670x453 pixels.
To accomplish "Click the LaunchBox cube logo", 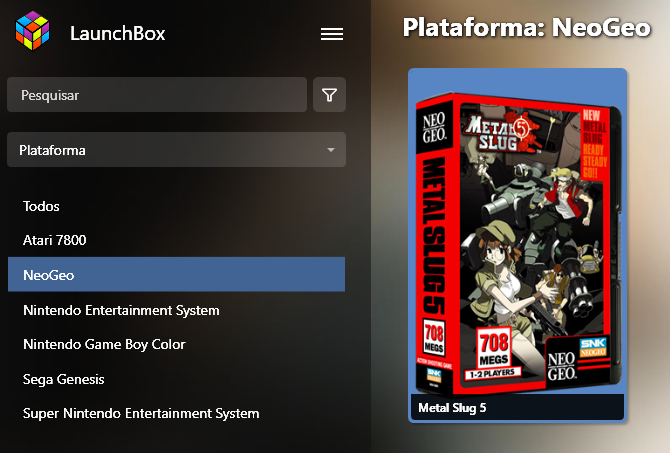I will pos(32,31).
